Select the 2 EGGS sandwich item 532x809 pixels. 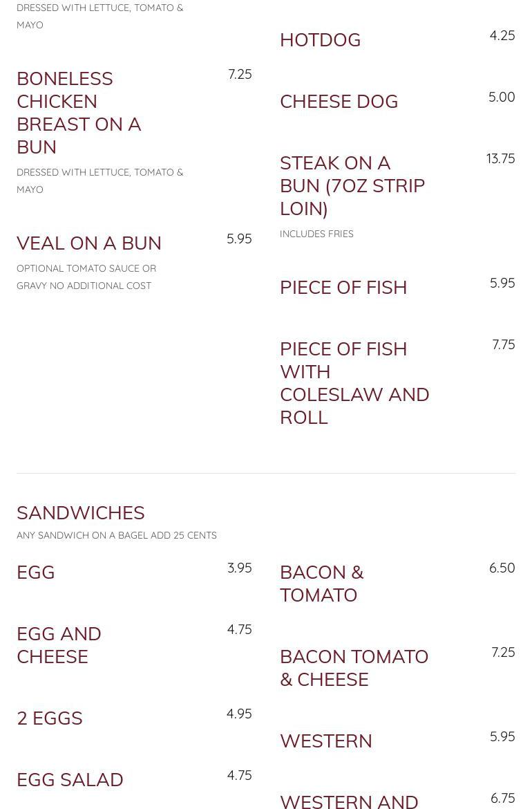coord(50,718)
